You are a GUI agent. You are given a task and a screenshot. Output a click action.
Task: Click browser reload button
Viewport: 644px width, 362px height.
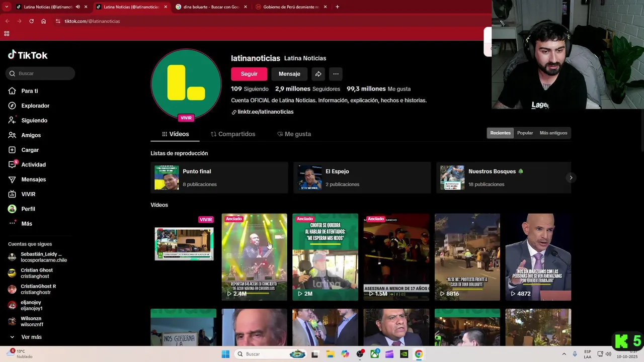click(31, 21)
